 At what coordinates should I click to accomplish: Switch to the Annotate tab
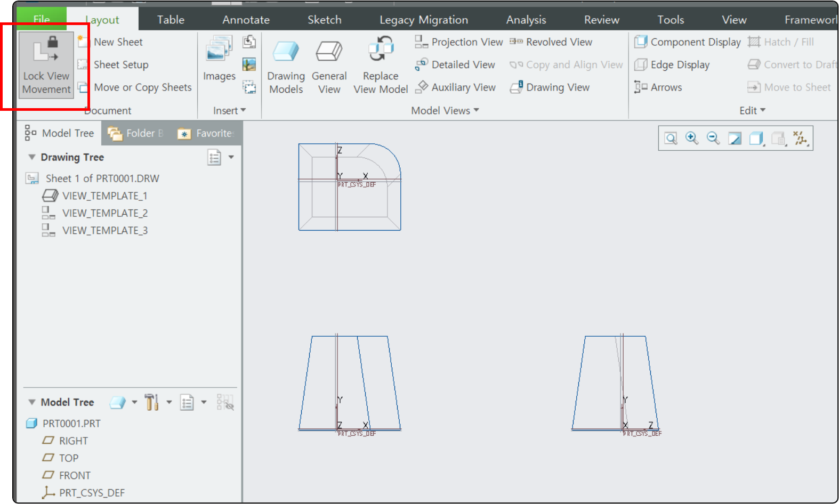(246, 20)
